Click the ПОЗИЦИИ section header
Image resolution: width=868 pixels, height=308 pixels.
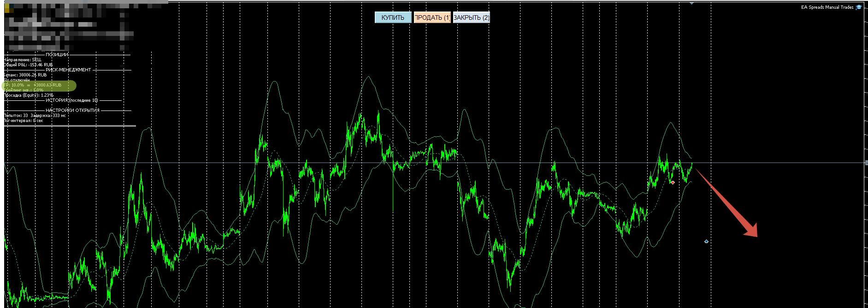(x=57, y=55)
